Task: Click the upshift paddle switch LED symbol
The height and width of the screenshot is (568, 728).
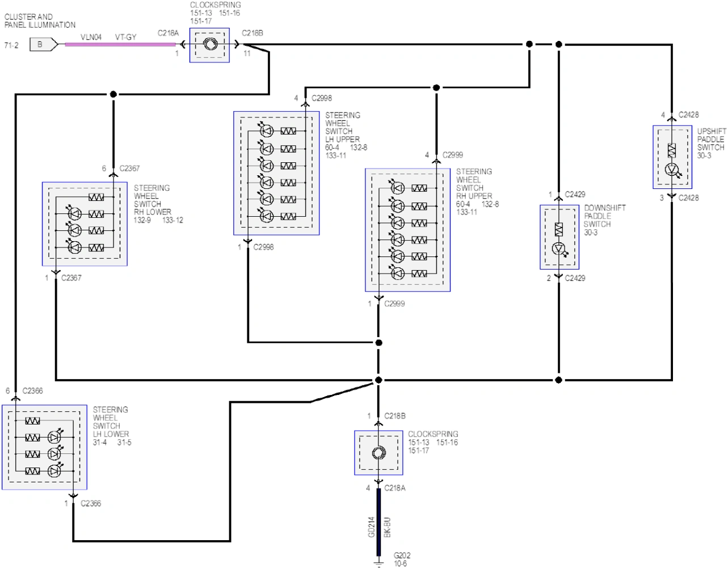Action: coord(672,169)
